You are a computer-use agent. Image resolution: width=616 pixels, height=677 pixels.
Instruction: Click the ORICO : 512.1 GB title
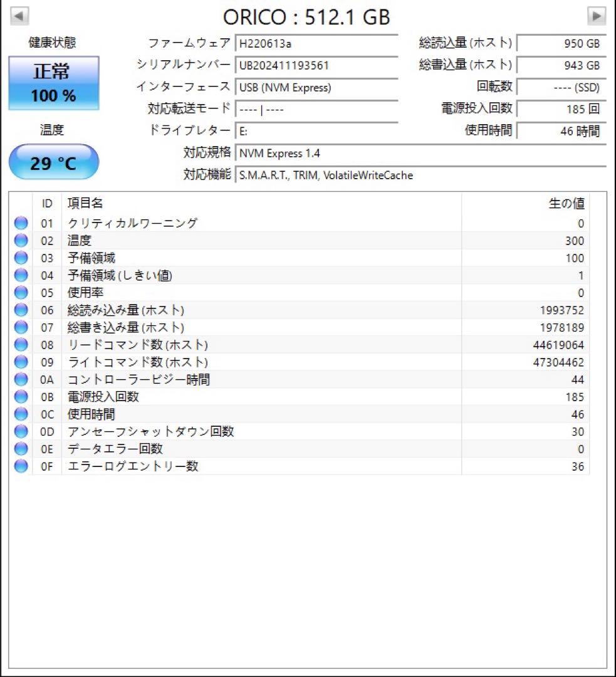[x=306, y=18]
